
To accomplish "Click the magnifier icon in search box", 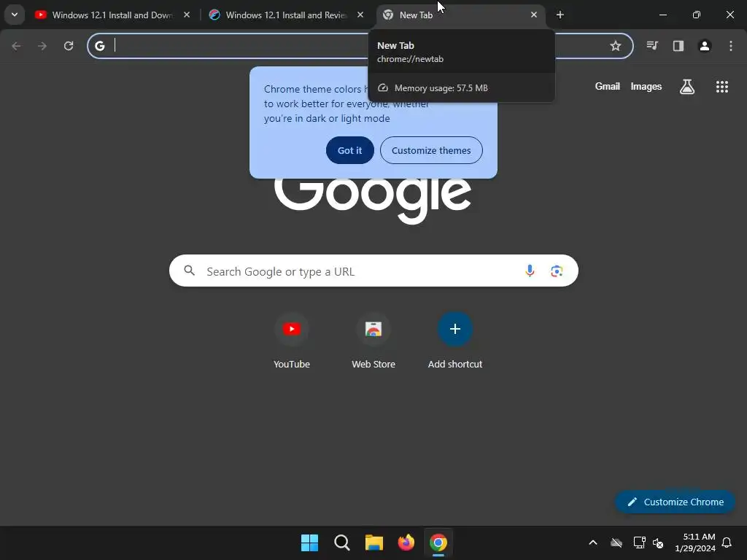I will click(x=190, y=271).
